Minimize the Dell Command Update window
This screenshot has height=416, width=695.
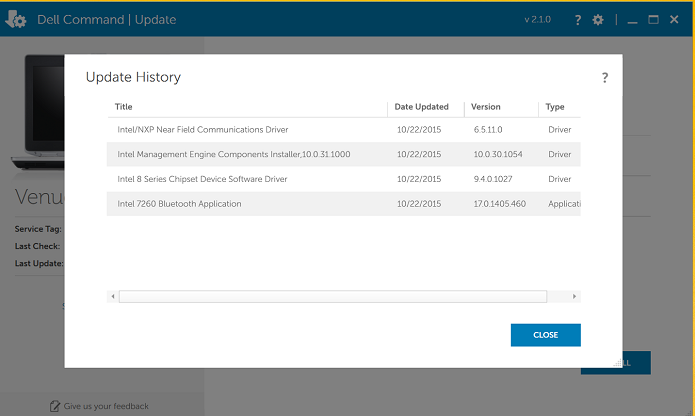pos(633,20)
